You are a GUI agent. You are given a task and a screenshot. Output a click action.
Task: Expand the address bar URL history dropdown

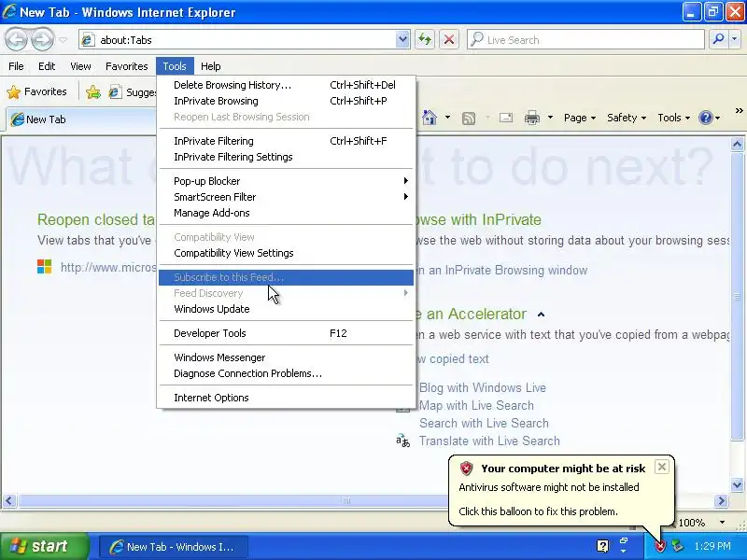click(x=402, y=40)
